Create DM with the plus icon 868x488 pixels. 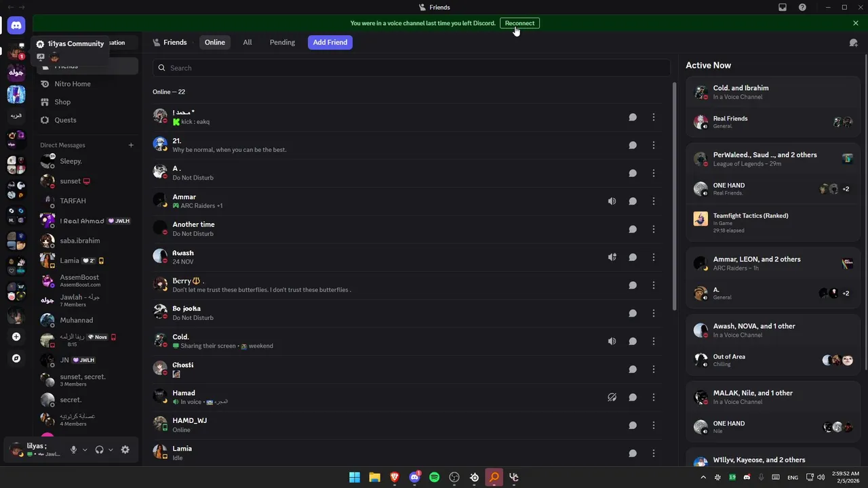[x=131, y=145]
